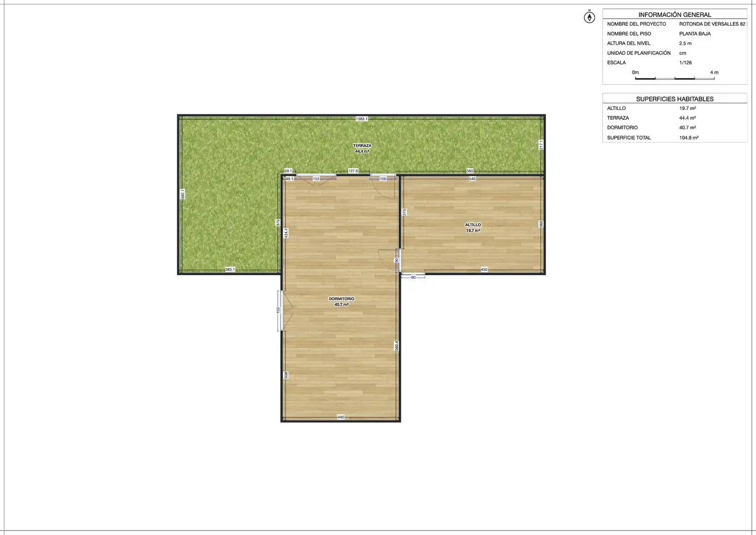Click the '540' altillo interior dimension
This screenshot has width=756, height=535.
point(472,179)
